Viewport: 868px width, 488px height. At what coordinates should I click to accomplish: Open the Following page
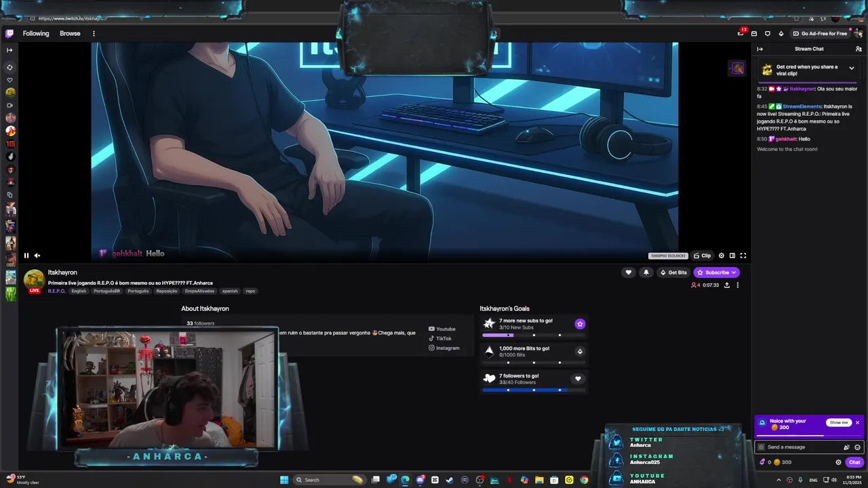click(36, 33)
